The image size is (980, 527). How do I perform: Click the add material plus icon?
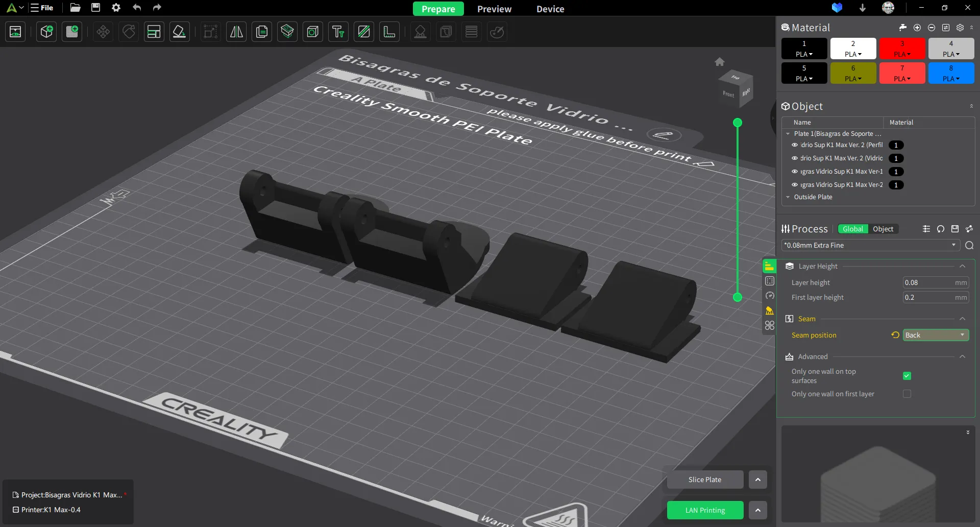917,28
